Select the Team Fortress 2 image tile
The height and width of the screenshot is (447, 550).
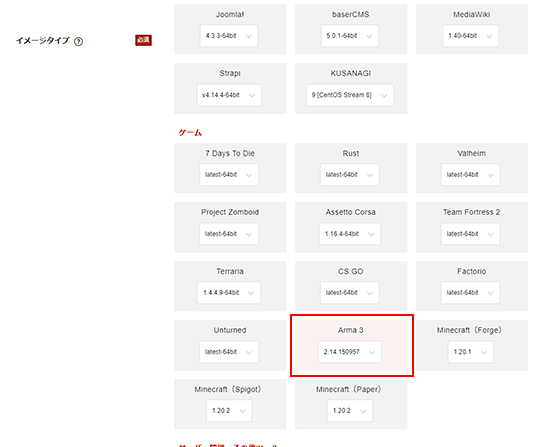[472, 227]
